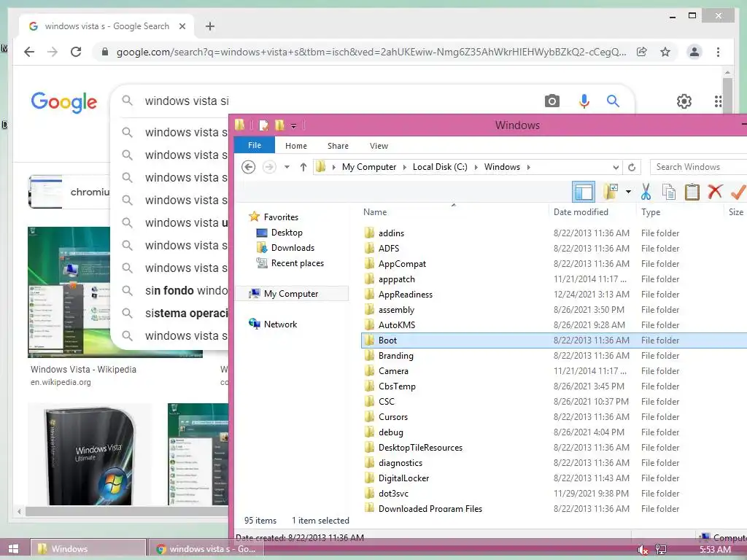Click the Properties icon in the Explorer title bar
The height and width of the screenshot is (560, 747).
coord(263,125)
